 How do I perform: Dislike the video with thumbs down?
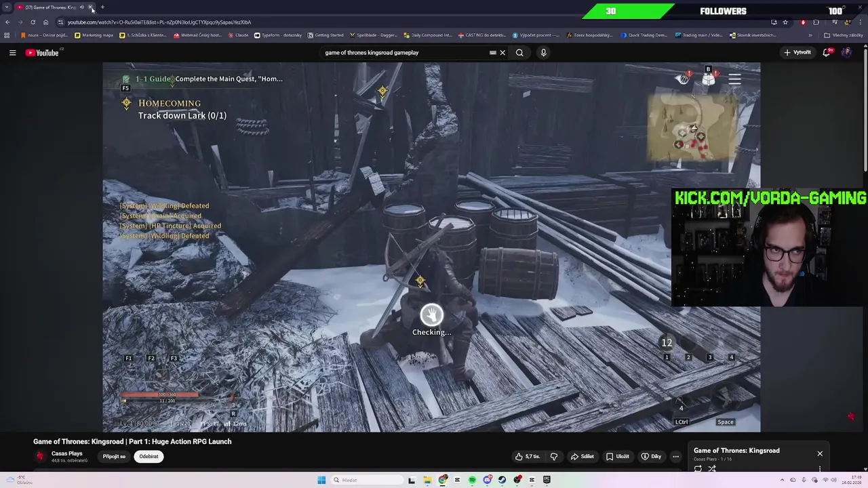click(x=554, y=456)
